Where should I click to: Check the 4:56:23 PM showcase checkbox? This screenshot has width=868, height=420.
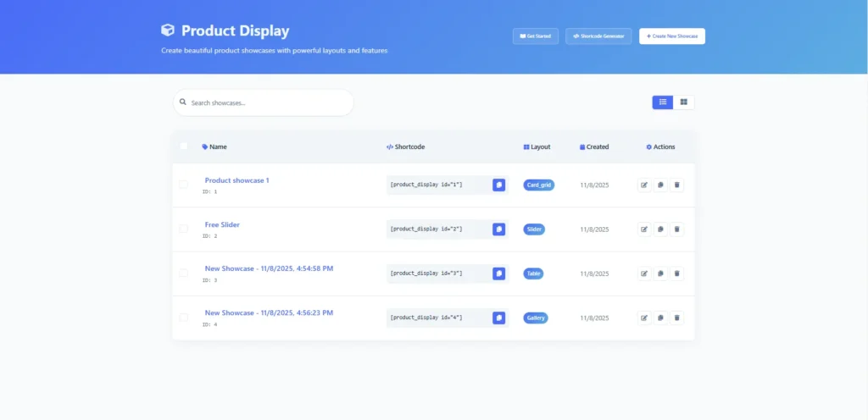click(x=184, y=318)
